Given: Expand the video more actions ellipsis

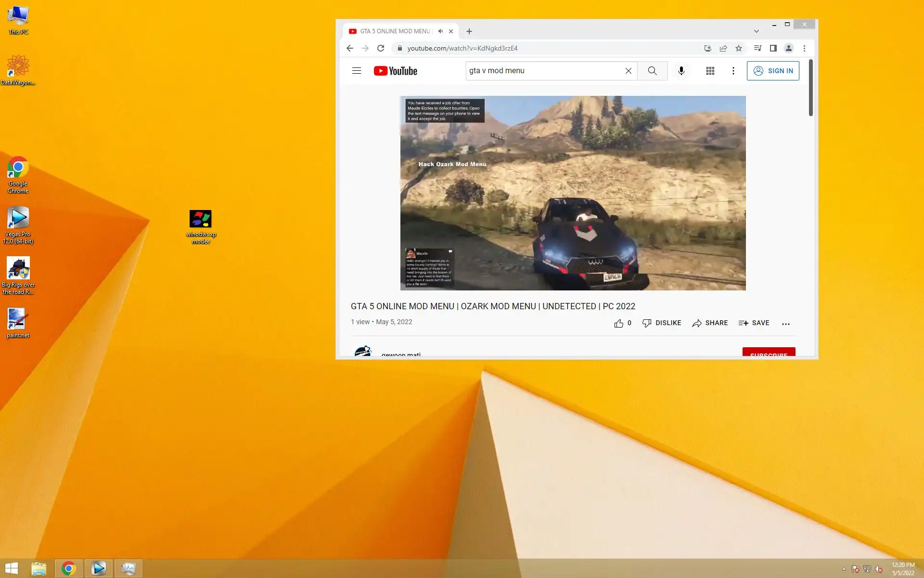Looking at the screenshot, I should tap(785, 324).
